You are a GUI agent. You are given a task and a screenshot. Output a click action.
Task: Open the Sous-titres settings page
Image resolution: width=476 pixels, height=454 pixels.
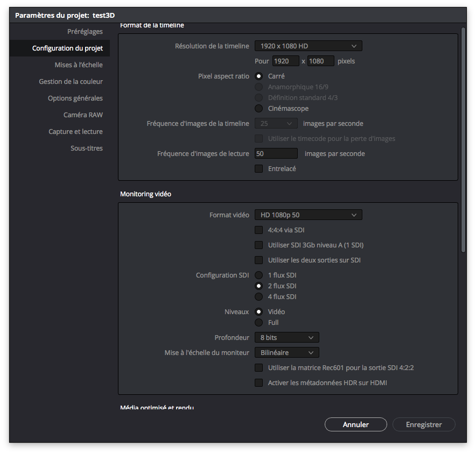[86, 148]
